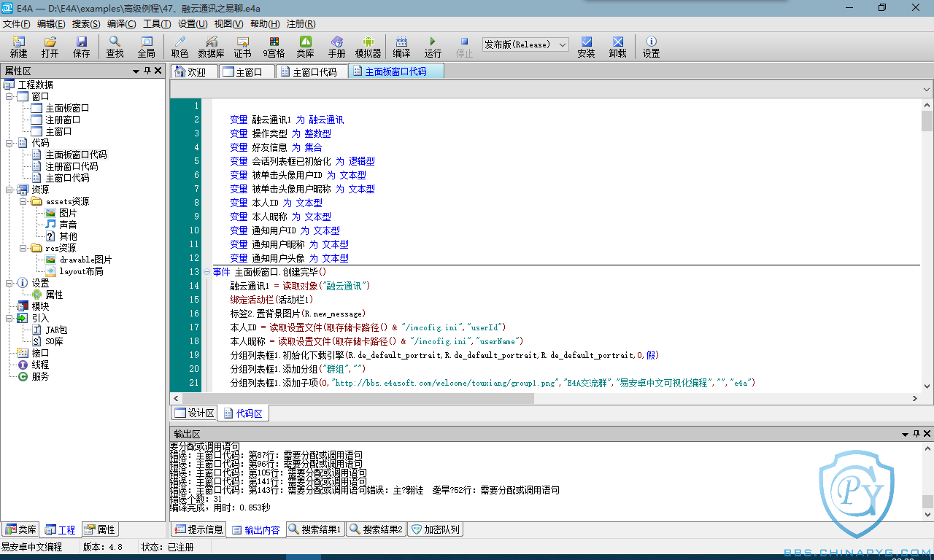934x560 pixels.
Task: Select drawable图片 in the project tree
Action: [86, 260]
